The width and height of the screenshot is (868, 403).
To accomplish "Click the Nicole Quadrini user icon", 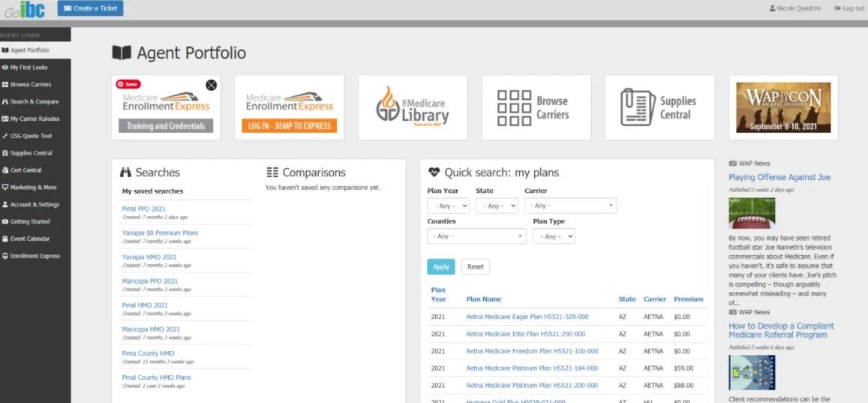I will (772, 8).
